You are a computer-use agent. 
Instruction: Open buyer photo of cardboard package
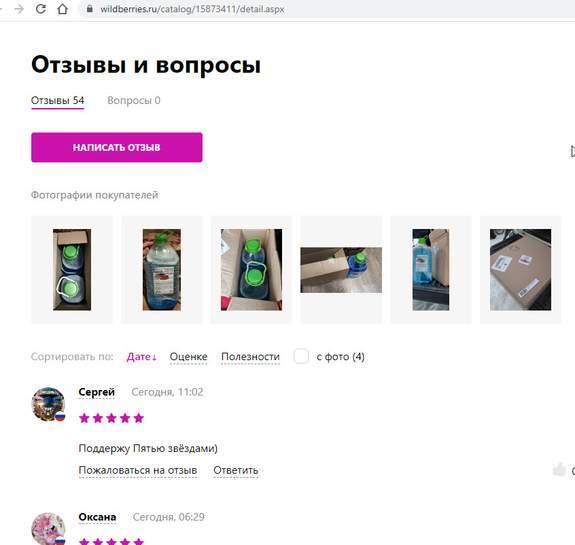(x=520, y=270)
